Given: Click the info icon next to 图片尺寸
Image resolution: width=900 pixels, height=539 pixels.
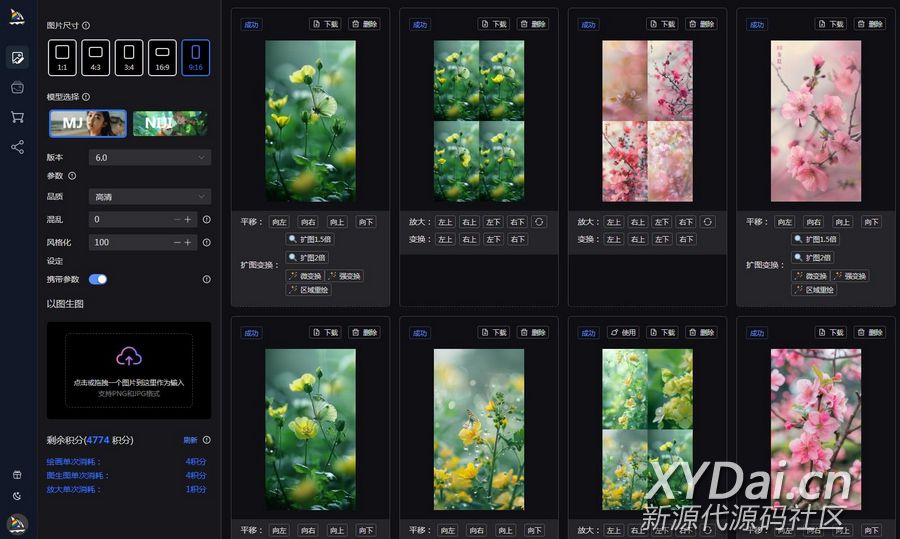Looking at the screenshot, I should [x=86, y=26].
